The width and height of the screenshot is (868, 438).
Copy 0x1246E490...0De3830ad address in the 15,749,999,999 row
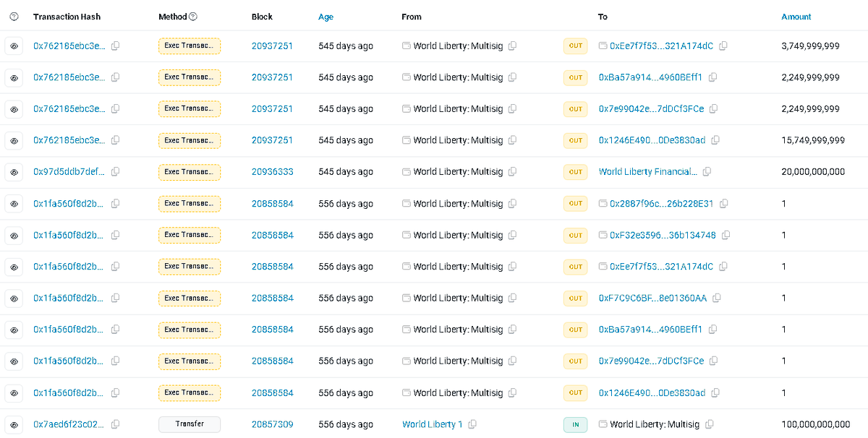coord(716,140)
